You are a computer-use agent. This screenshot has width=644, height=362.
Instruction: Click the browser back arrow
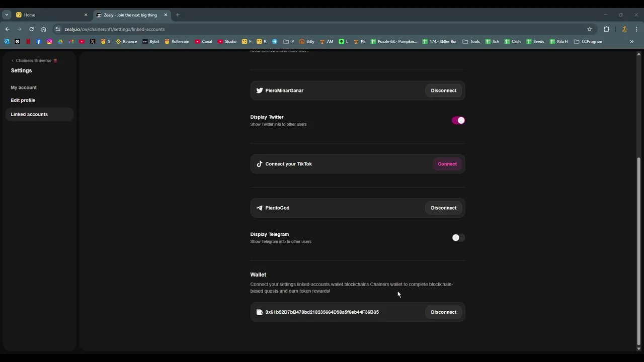tap(7, 29)
